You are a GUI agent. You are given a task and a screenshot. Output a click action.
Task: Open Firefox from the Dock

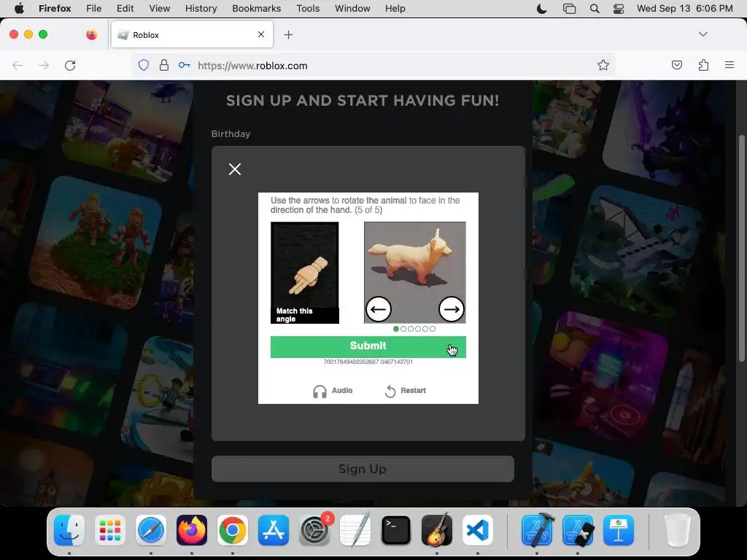[x=192, y=530]
